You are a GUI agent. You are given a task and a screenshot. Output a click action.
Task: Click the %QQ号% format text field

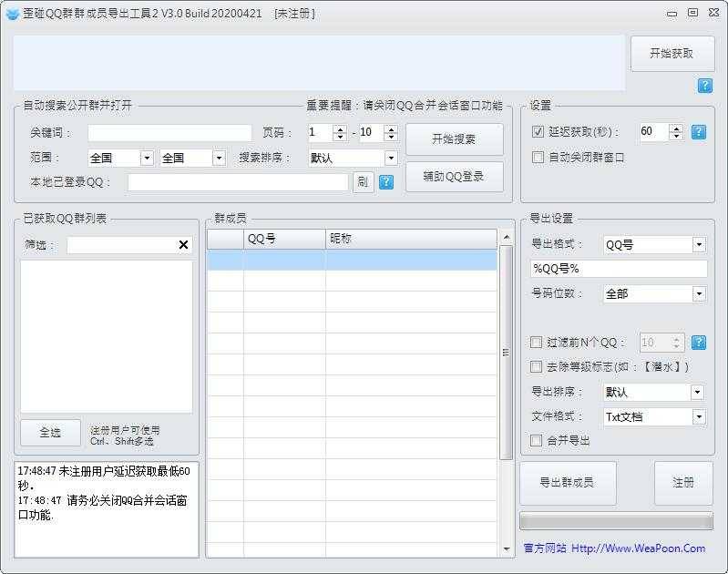(619, 269)
